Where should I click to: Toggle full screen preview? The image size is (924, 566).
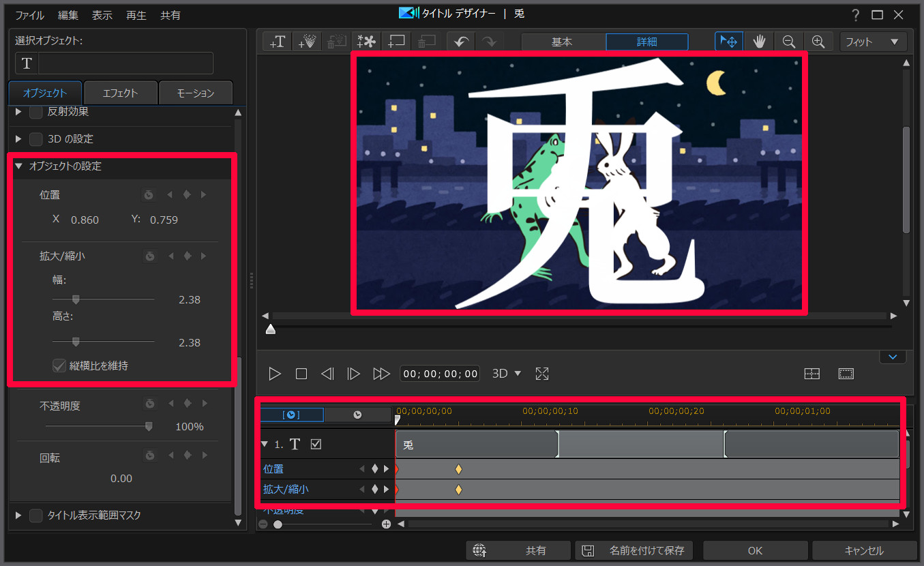tap(542, 374)
